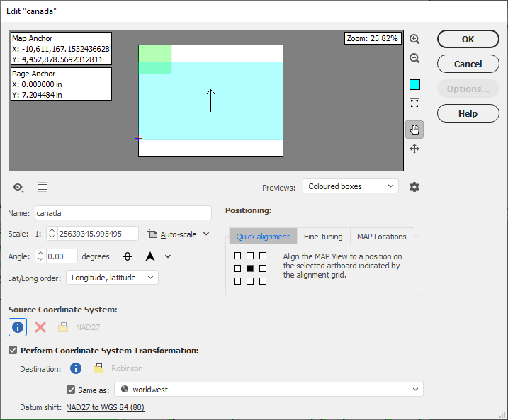Click the north arrow rotation icon
Viewport: 508px width, 420px height.
tap(150, 256)
